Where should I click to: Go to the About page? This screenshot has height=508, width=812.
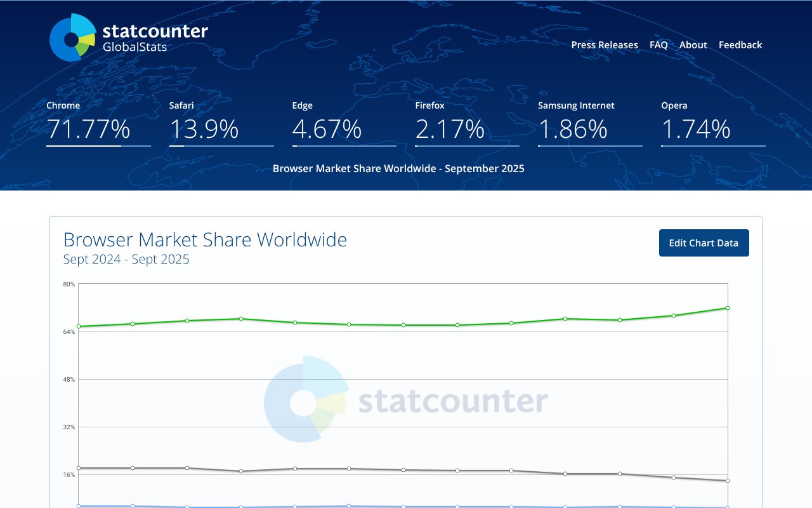tap(693, 45)
